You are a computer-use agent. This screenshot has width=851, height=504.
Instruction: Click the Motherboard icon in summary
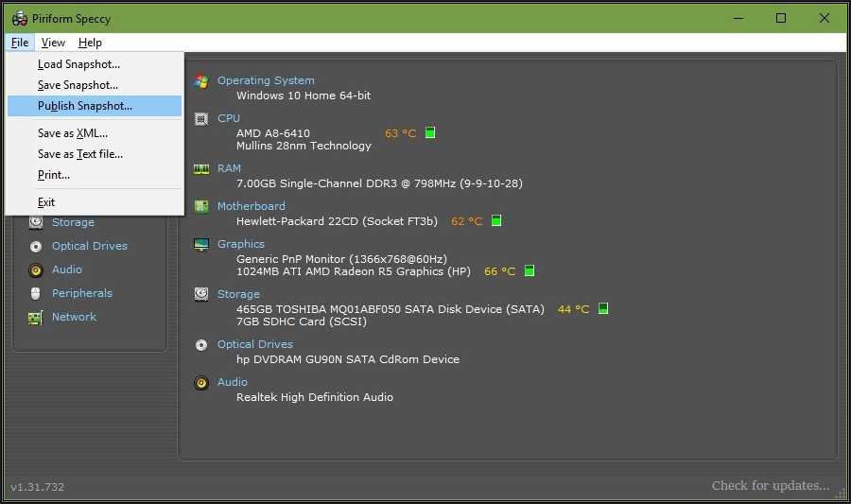[x=201, y=206]
